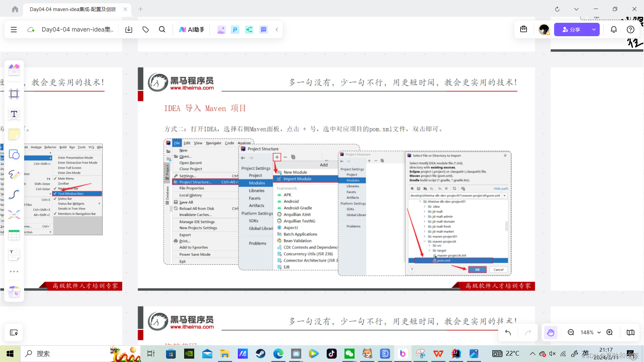644x362 pixels.
Task: Open the minimap book icon
Action: [x=631, y=333]
